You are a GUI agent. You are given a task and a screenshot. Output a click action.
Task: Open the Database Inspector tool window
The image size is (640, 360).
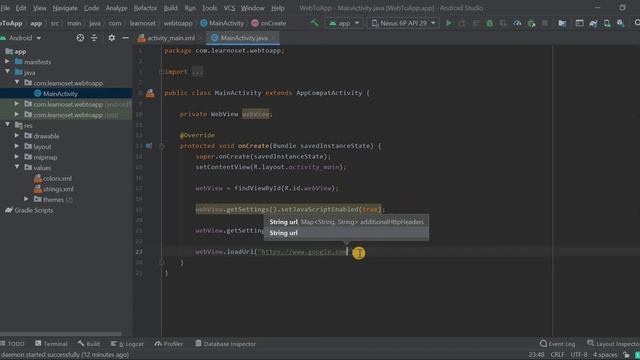pyautogui.click(x=225, y=344)
